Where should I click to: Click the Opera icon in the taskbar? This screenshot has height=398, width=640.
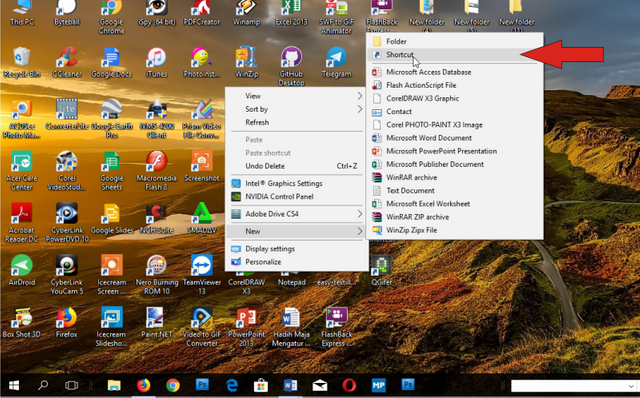pos(349,385)
